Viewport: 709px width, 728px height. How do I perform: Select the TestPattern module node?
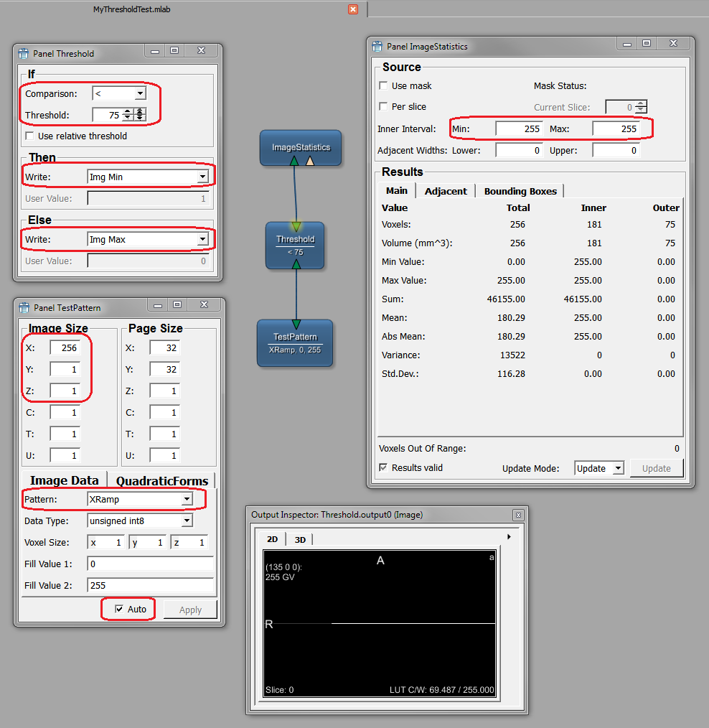tap(295, 342)
